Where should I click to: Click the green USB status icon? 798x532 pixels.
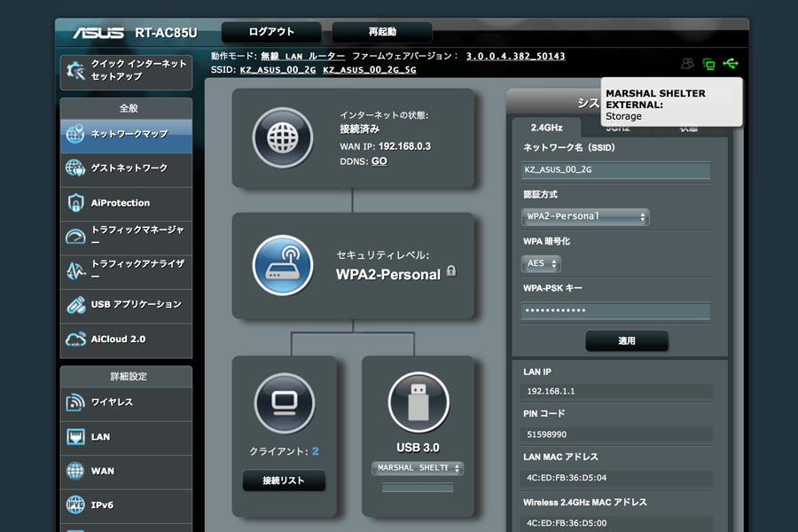tap(731, 64)
